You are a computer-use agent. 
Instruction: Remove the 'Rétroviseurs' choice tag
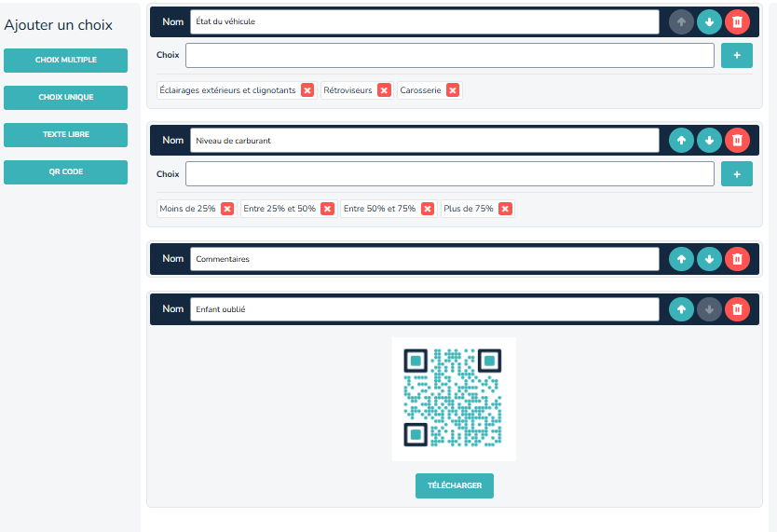pyautogui.click(x=383, y=90)
